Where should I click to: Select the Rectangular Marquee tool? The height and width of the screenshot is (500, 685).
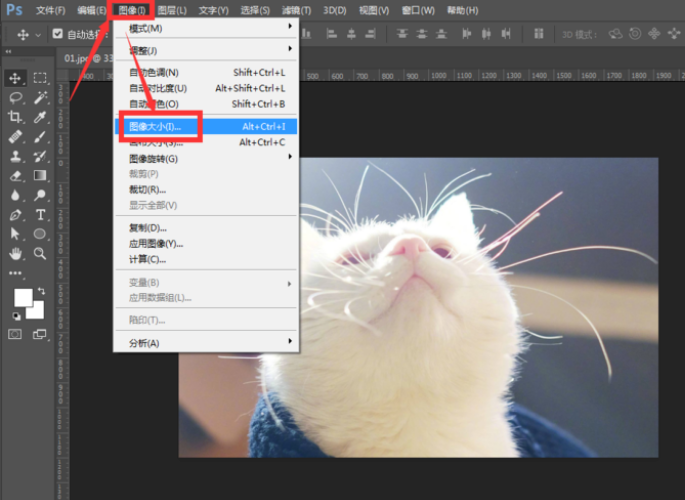point(40,78)
